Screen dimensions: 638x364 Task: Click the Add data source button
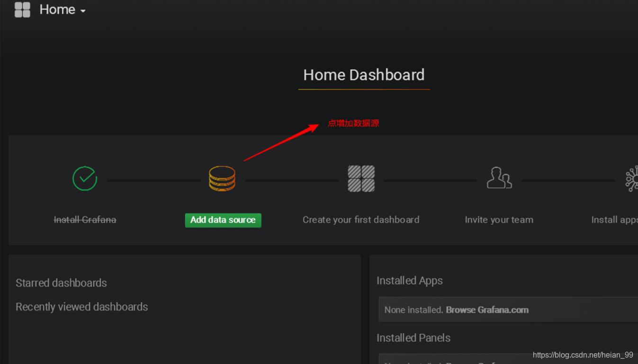pos(223,220)
